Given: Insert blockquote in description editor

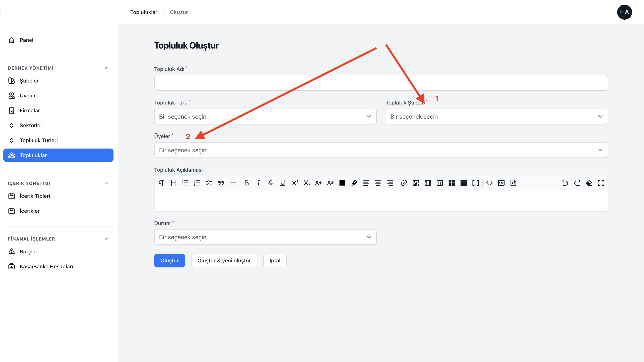Looking at the screenshot, I should coord(221,183).
